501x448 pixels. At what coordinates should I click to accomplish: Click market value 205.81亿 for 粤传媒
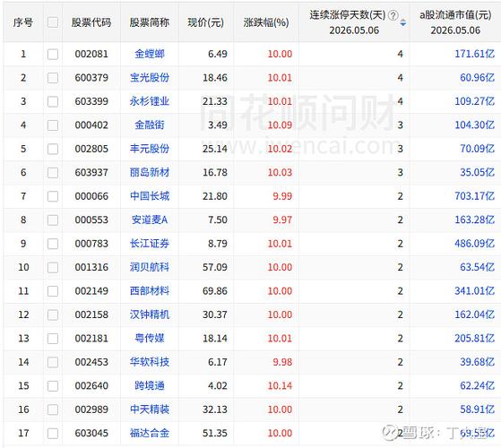click(475, 339)
